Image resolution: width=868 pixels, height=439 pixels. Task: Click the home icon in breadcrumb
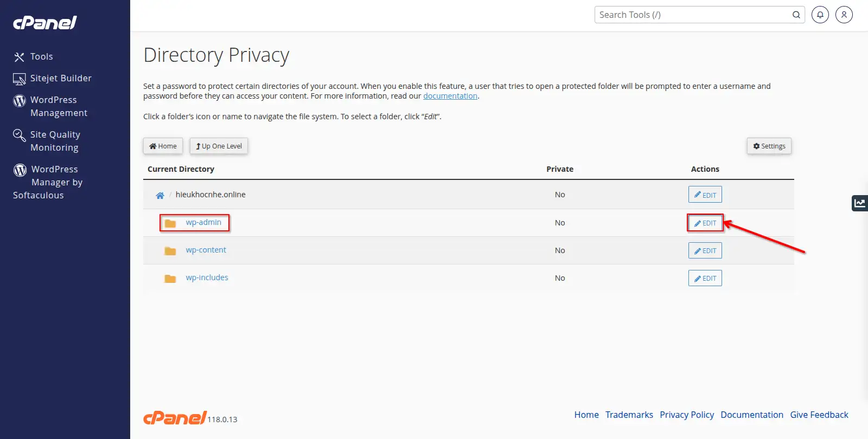coord(160,195)
